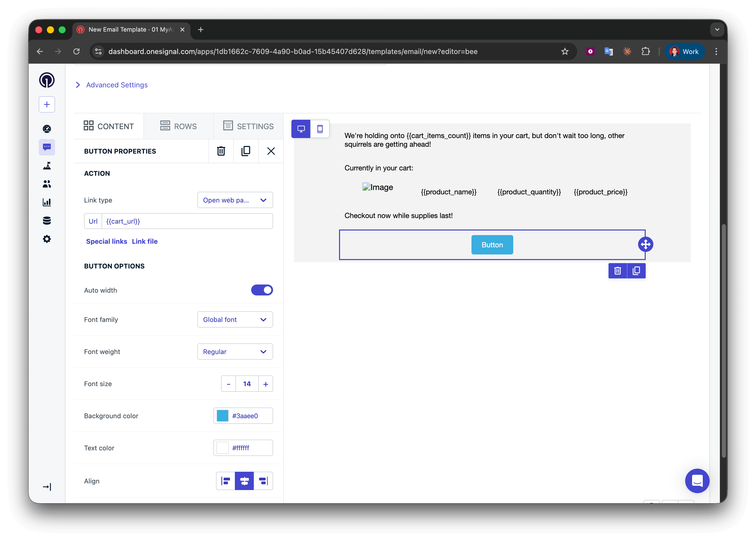Align button to the right
Viewport: 756px width, 541px height.
point(263,481)
